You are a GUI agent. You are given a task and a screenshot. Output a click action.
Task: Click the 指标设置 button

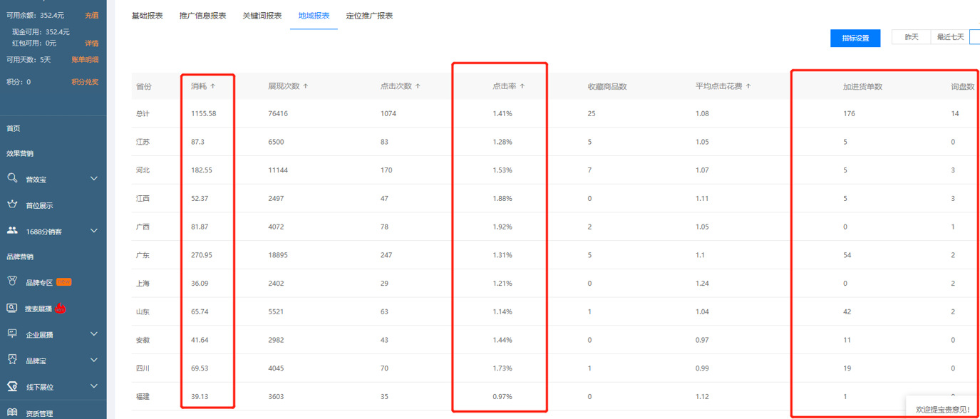pos(855,38)
